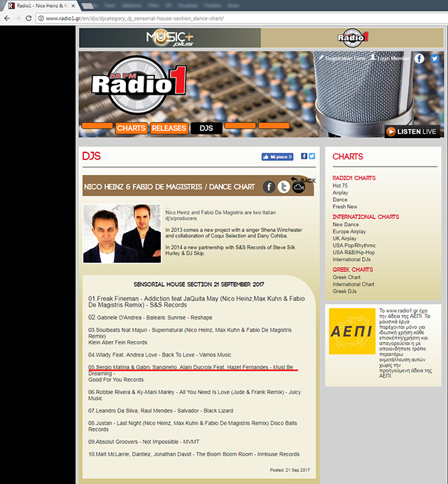This screenshot has height=484, width=448.
Task: Click the browser forward arrow
Action: [x=18, y=19]
